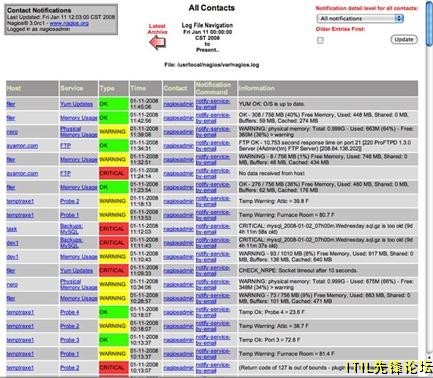The image size is (433, 378).
Task: Click the green OK cell for Yum Updates
Action: (x=114, y=104)
